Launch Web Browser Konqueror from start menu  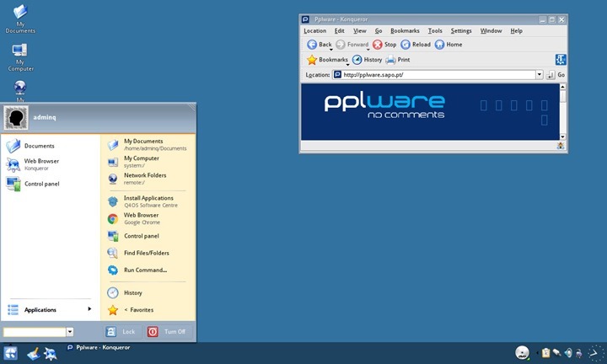point(51,164)
